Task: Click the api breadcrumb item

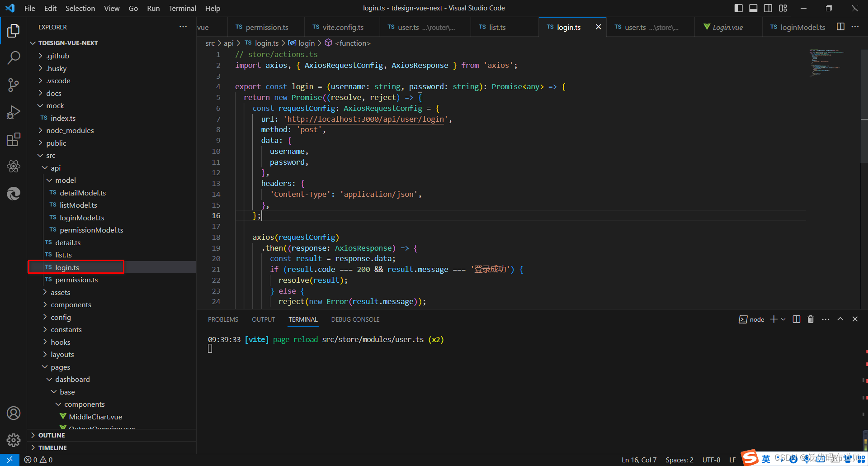Action: (229, 43)
